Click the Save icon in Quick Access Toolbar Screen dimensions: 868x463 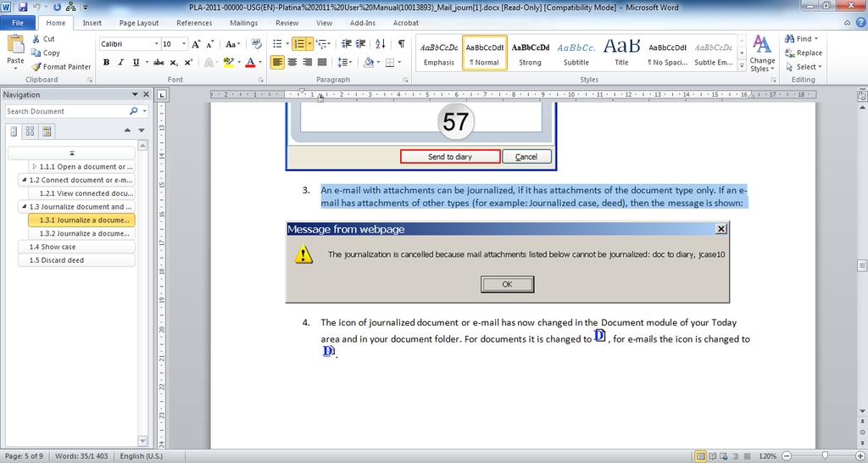(x=23, y=7)
